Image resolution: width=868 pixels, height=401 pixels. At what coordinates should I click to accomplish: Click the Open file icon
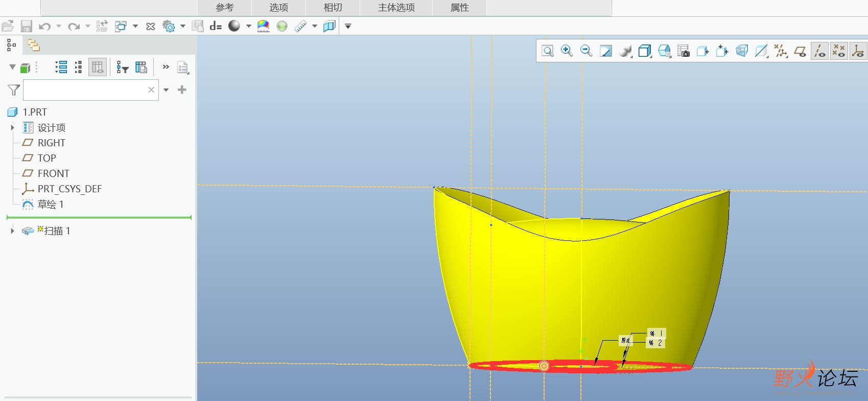coord(7,26)
